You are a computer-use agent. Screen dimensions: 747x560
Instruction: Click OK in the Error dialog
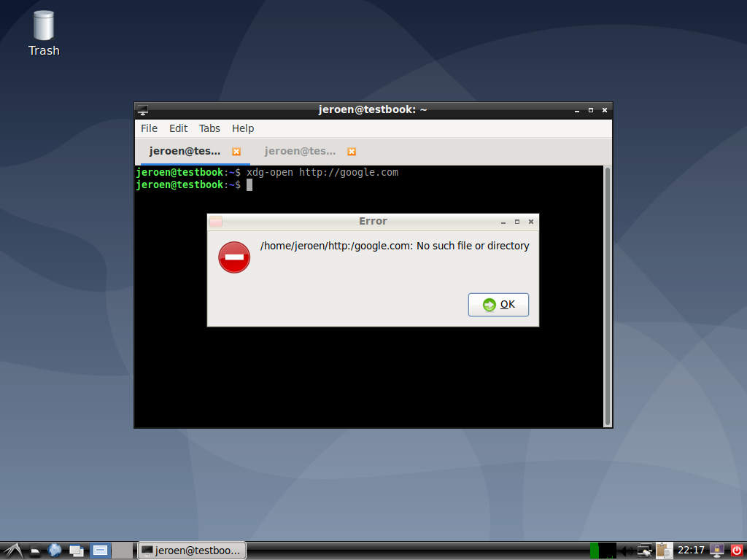(x=498, y=305)
